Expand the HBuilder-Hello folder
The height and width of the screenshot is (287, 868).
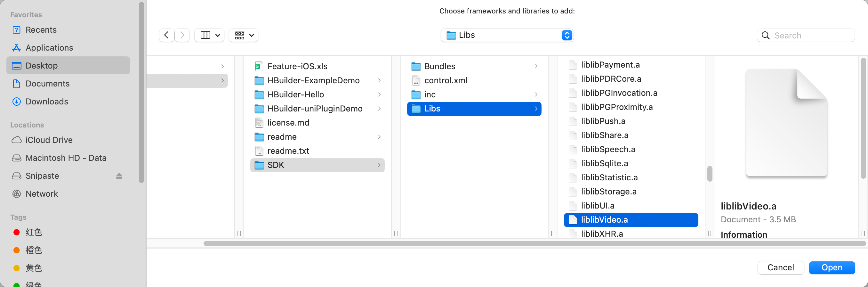click(x=295, y=94)
